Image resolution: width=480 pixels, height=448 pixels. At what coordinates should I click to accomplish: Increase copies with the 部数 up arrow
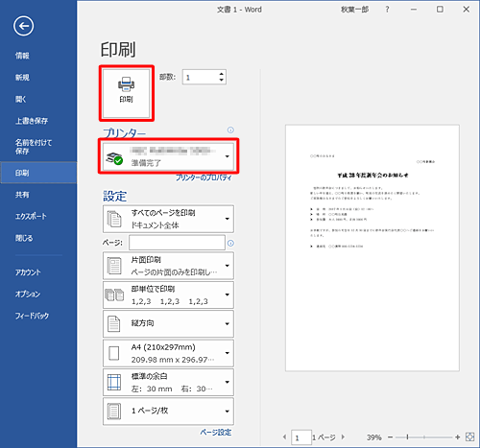coord(222,74)
